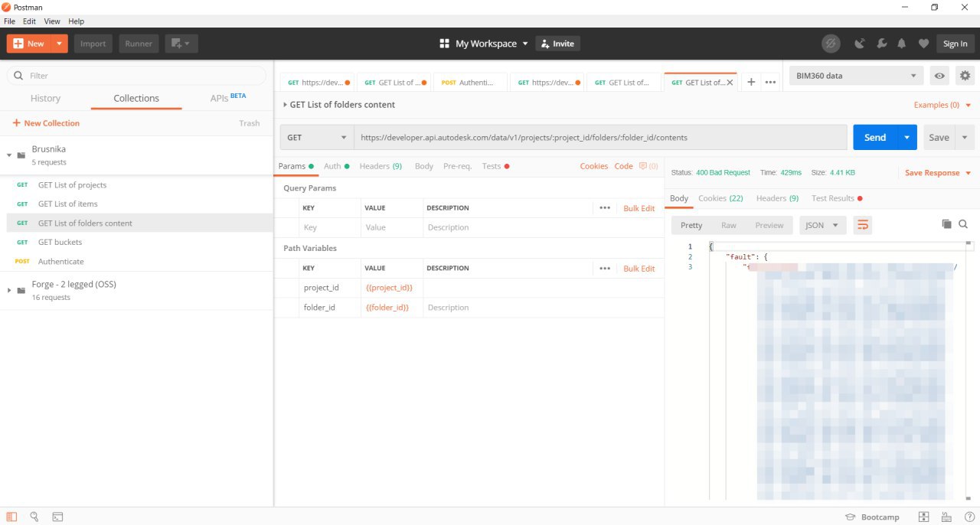Toggle sidebar icon in status bar
This screenshot has width=980, height=525.
click(x=11, y=517)
